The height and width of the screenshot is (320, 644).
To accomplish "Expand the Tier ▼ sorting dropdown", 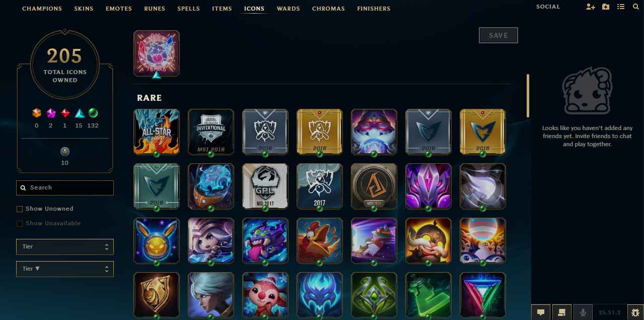I will [65, 269].
